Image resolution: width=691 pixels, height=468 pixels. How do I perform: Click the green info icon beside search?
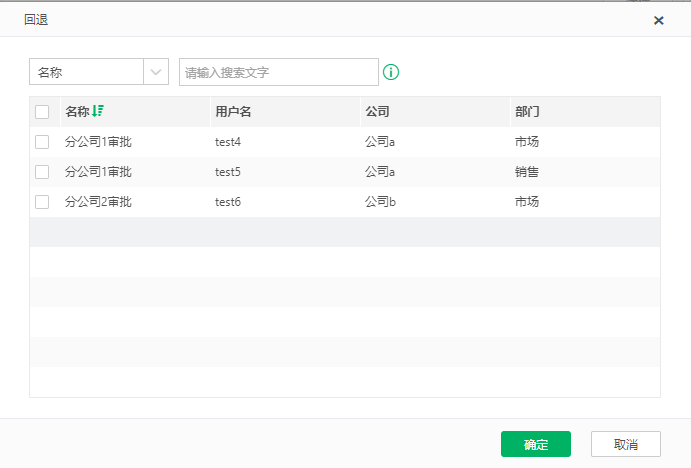click(391, 72)
